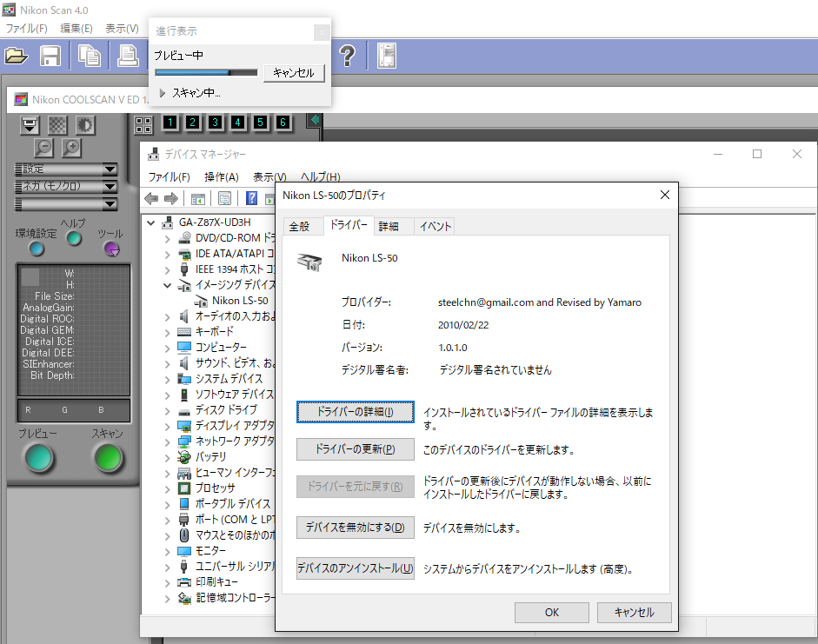This screenshot has width=818, height=644.
Task: Select film frame 4
Action: [238, 122]
